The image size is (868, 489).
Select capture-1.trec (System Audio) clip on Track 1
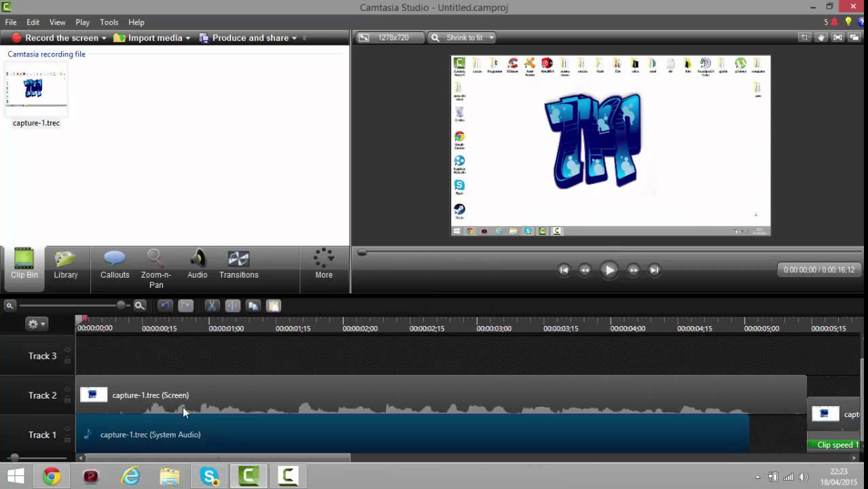[412, 434]
